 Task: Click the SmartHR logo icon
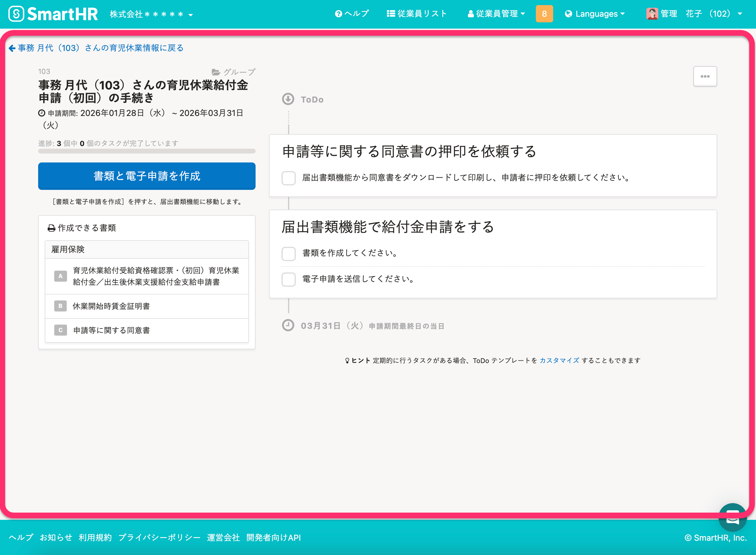[16, 14]
